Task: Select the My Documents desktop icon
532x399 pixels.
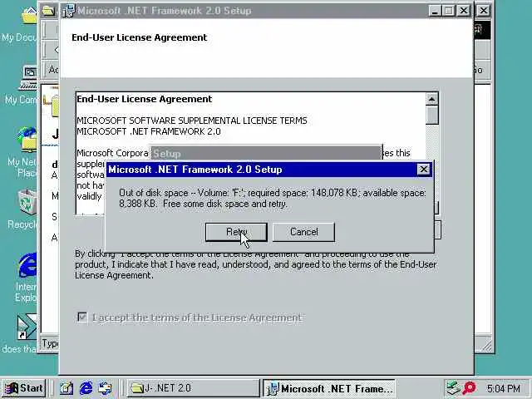Action: [x=20, y=24]
